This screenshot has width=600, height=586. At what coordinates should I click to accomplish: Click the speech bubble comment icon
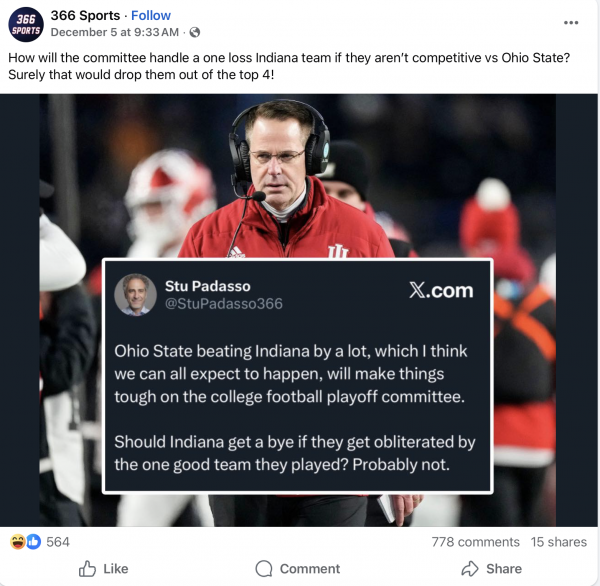coord(264,568)
